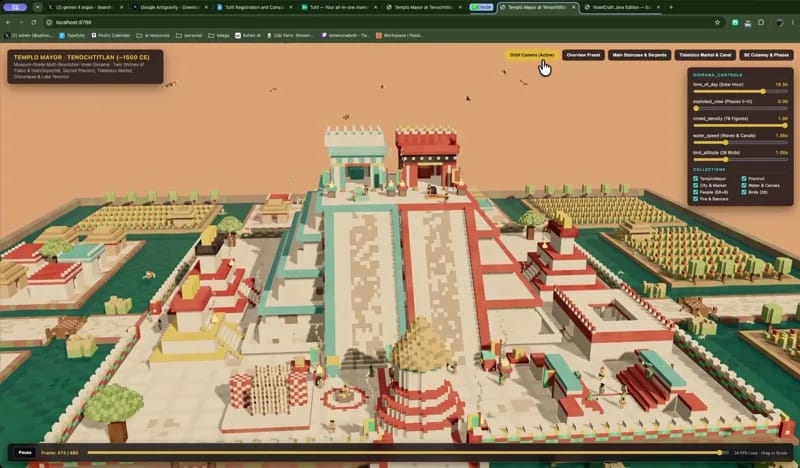
Task: Open the extensions puzzle icon
Action: click(761, 22)
